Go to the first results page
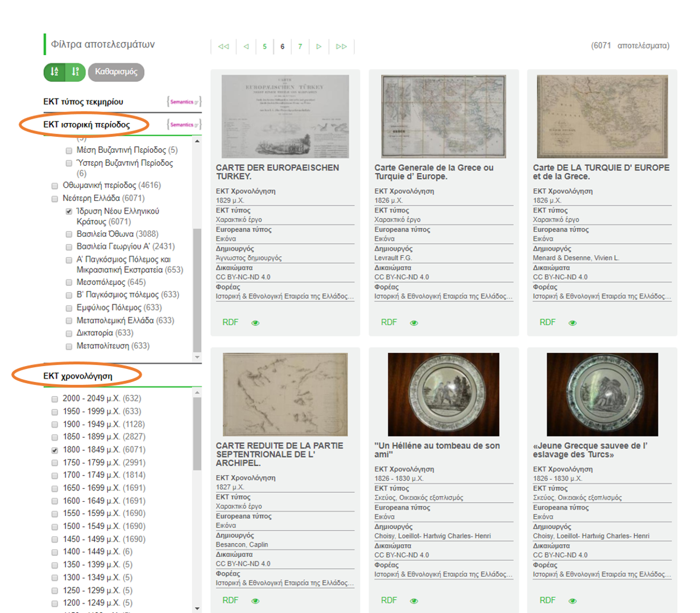 223,46
